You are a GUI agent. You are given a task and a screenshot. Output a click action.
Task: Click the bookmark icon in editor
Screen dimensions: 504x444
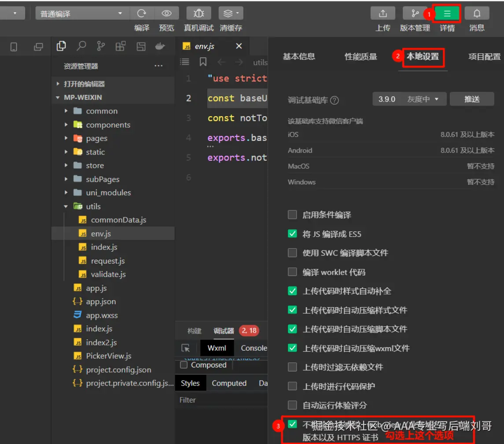[203, 62]
